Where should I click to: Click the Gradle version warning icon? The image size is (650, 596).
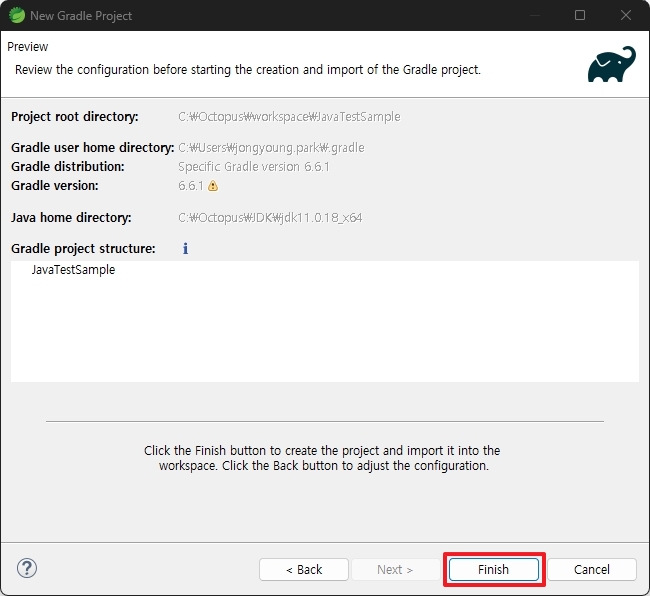pyautogui.click(x=213, y=186)
